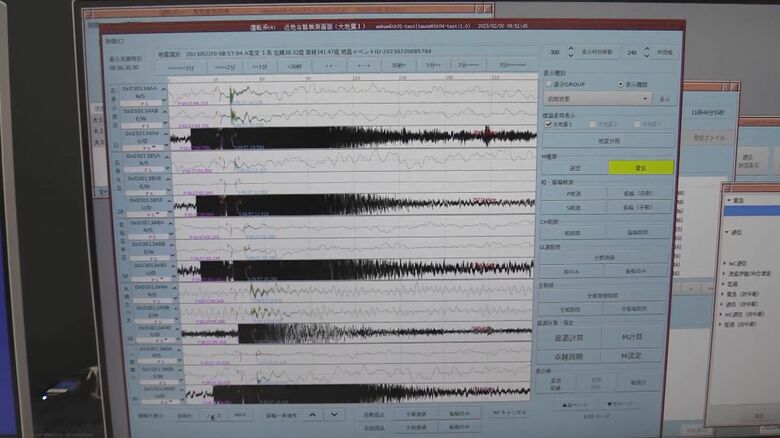Click the NCキャンセル button below waveforms
This screenshot has width=780, height=438.
click(x=509, y=412)
